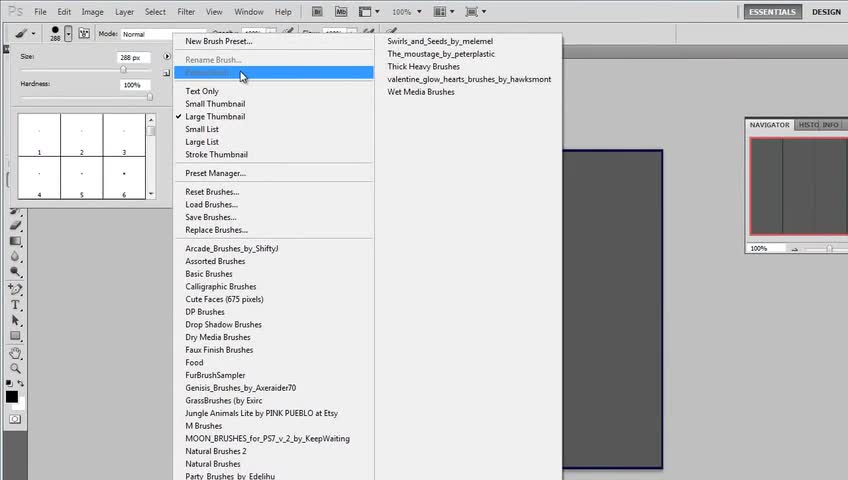Open the File menu

click(40, 11)
